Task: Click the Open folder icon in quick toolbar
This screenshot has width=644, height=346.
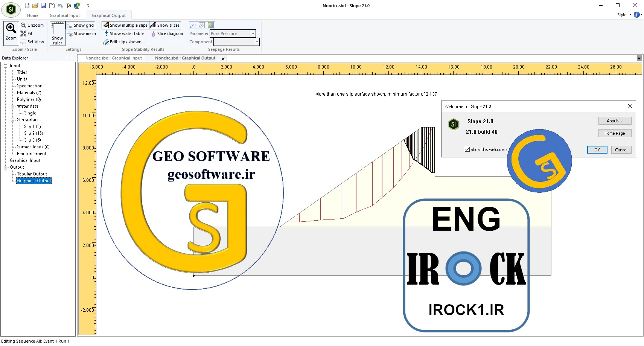Action: point(35,6)
